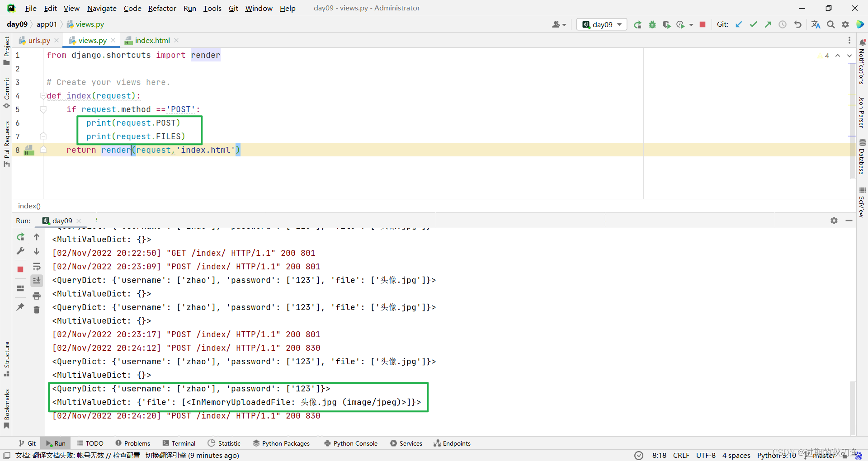Open Commit tool window sidebar
This screenshot has width=868, height=461.
[x=6, y=93]
